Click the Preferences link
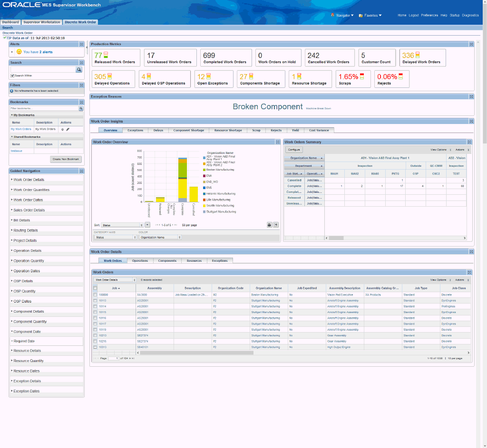487x448 pixels. coord(429,15)
